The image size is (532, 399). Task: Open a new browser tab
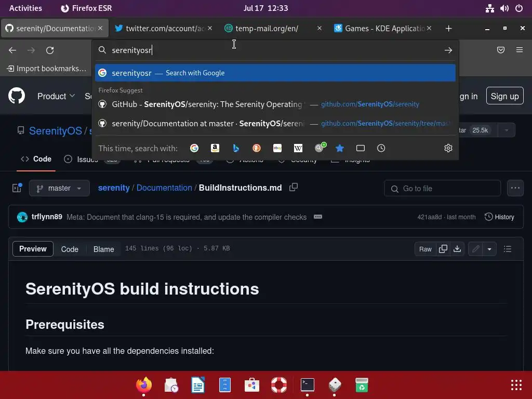(x=448, y=29)
